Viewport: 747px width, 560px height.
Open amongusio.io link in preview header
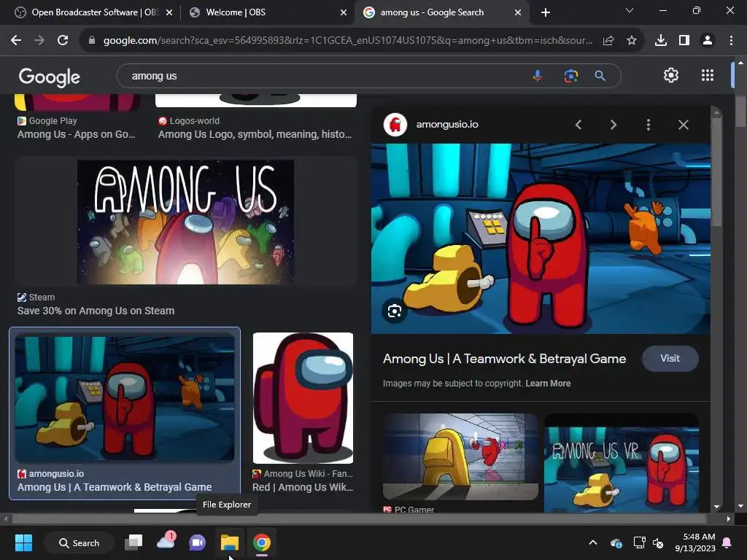[x=447, y=125]
